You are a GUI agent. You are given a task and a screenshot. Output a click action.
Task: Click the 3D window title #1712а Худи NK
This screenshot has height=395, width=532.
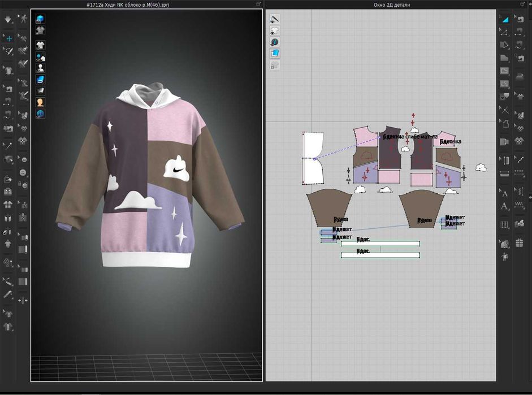pos(128,5)
